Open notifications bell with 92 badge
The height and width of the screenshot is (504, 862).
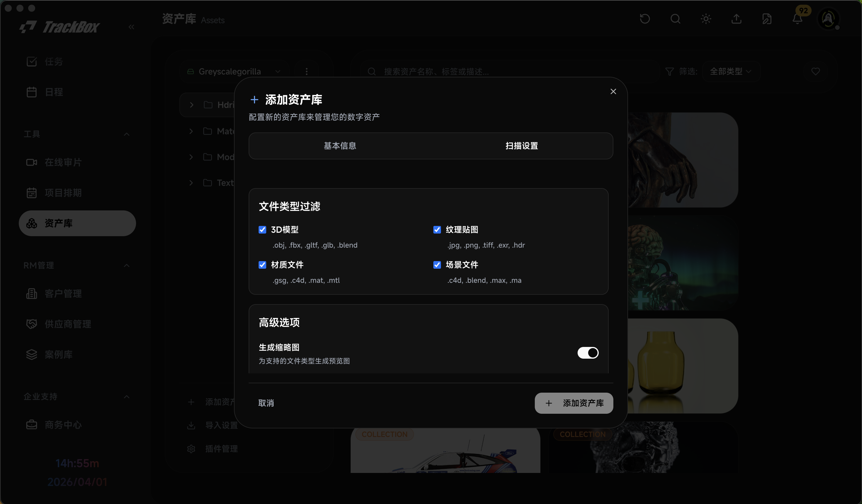click(797, 19)
